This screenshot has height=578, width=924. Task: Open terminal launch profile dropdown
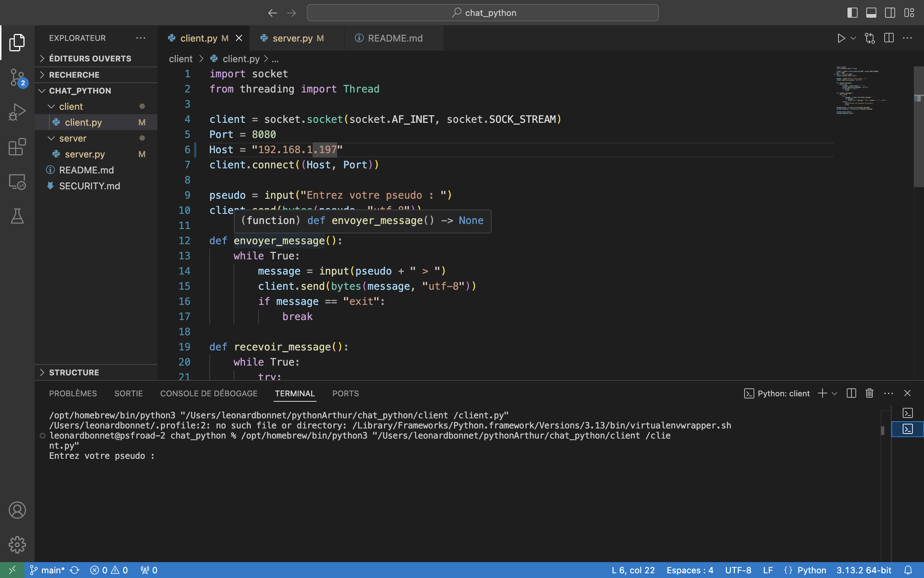point(834,393)
